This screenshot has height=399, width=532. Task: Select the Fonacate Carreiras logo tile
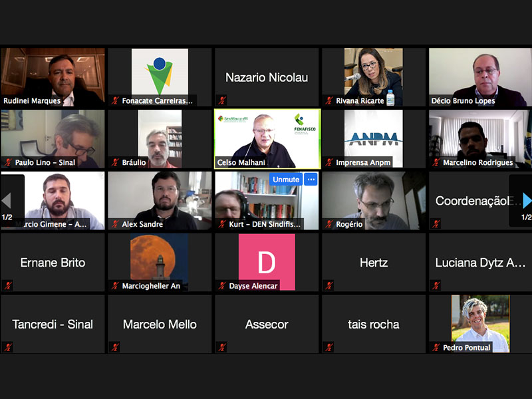pyautogui.click(x=160, y=72)
